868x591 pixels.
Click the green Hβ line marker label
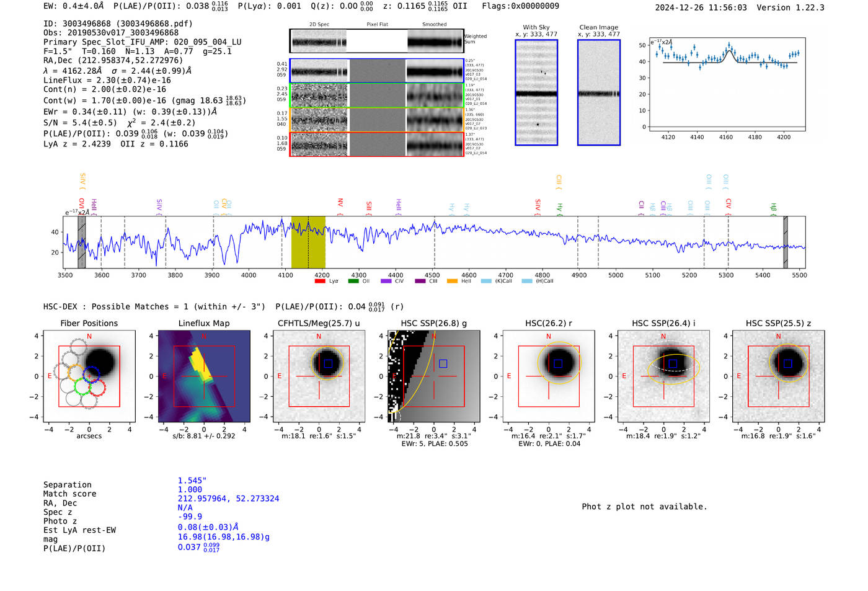click(773, 208)
